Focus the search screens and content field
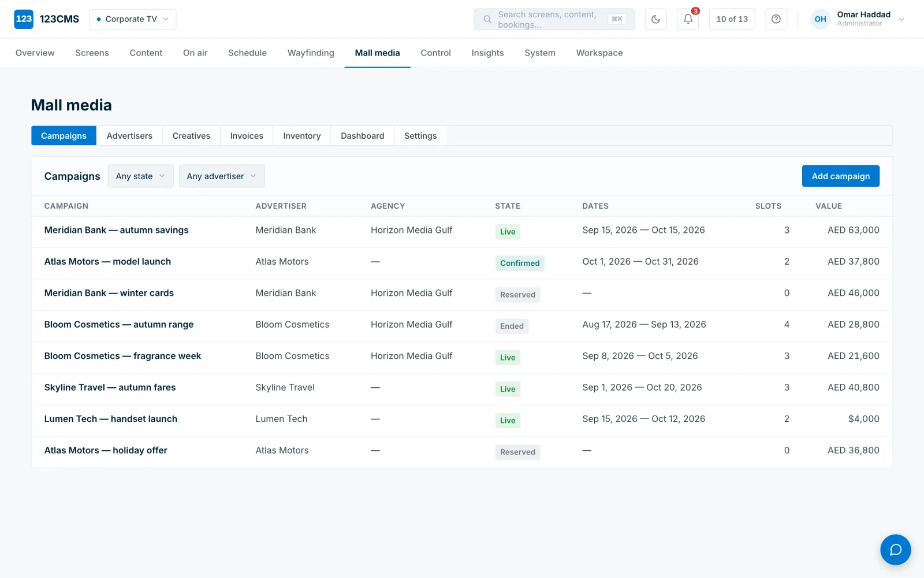The width and height of the screenshot is (924, 578). tap(554, 19)
